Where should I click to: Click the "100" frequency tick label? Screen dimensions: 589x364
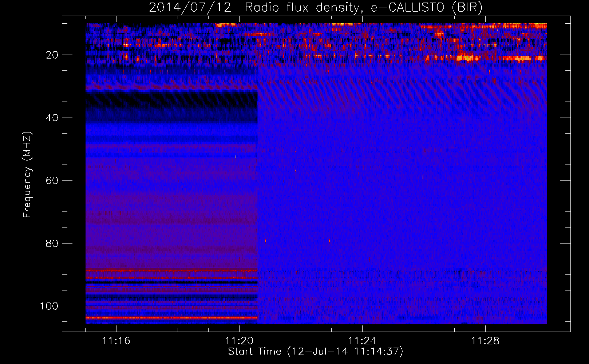[x=49, y=306]
